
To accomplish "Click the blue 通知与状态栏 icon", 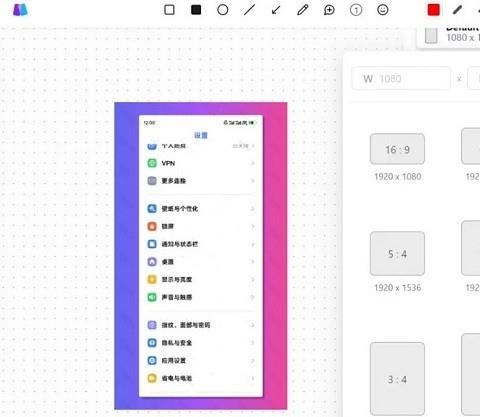I will click(x=152, y=244).
